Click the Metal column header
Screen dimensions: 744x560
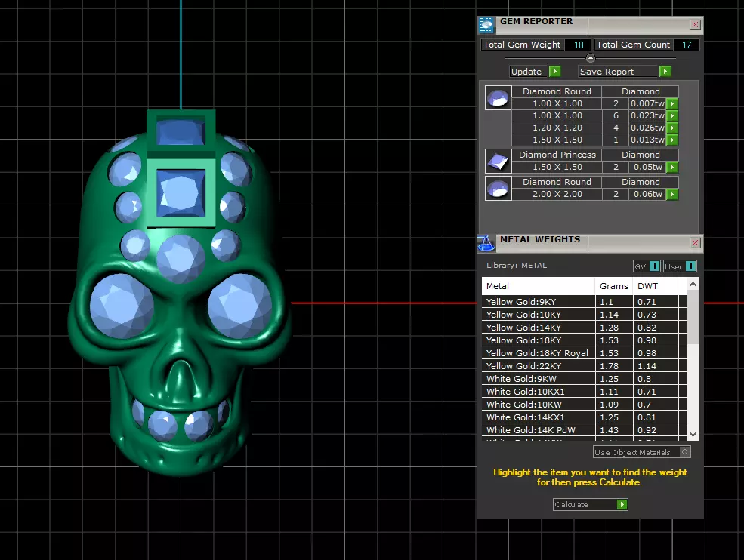(x=538, y=286)
